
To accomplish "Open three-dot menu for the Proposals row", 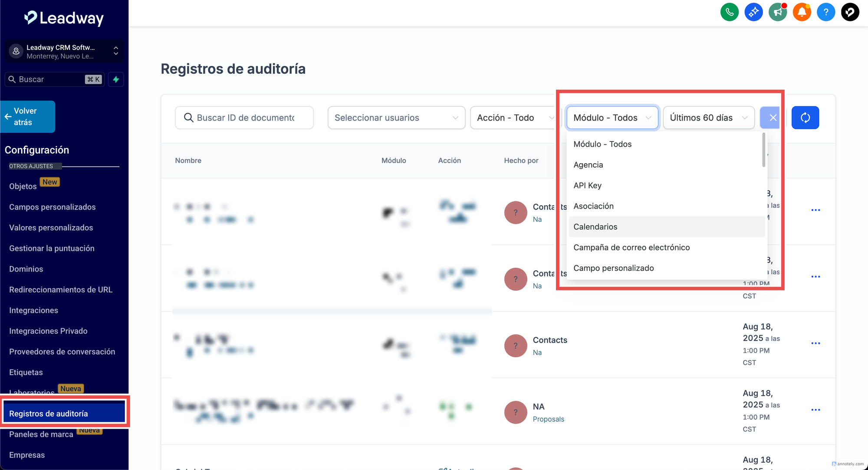I will tap(815, 410).
